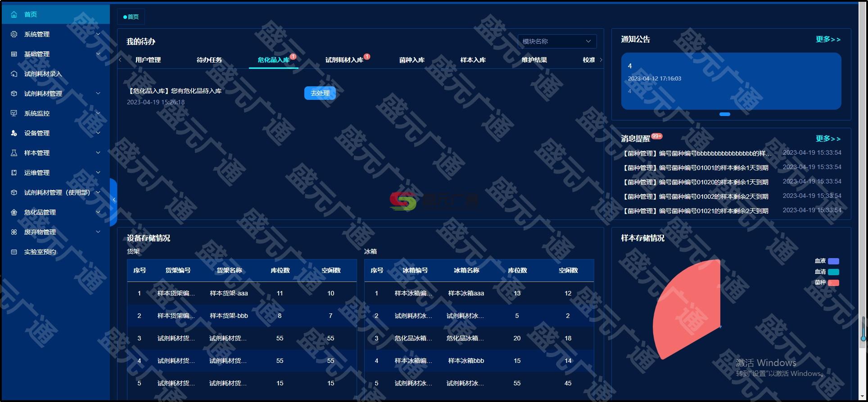Click the gear icon beside 系统管理
The height and width of the screenshot is (402, 868).
click(x=14, y=34)
